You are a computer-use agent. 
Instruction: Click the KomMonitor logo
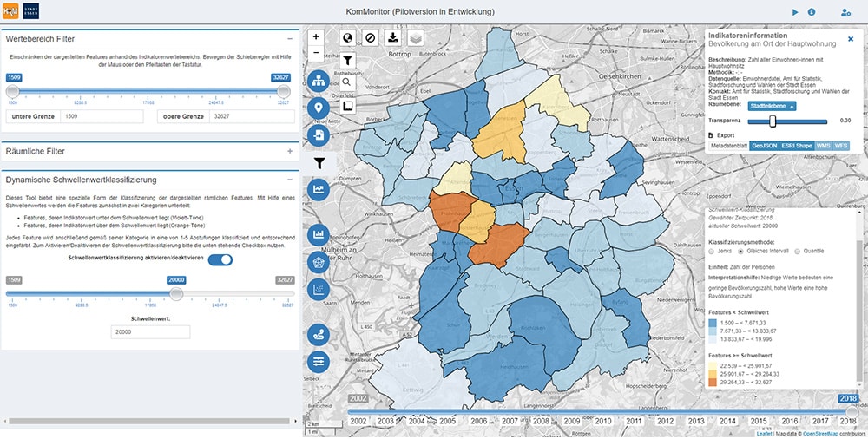pos(10,10)
